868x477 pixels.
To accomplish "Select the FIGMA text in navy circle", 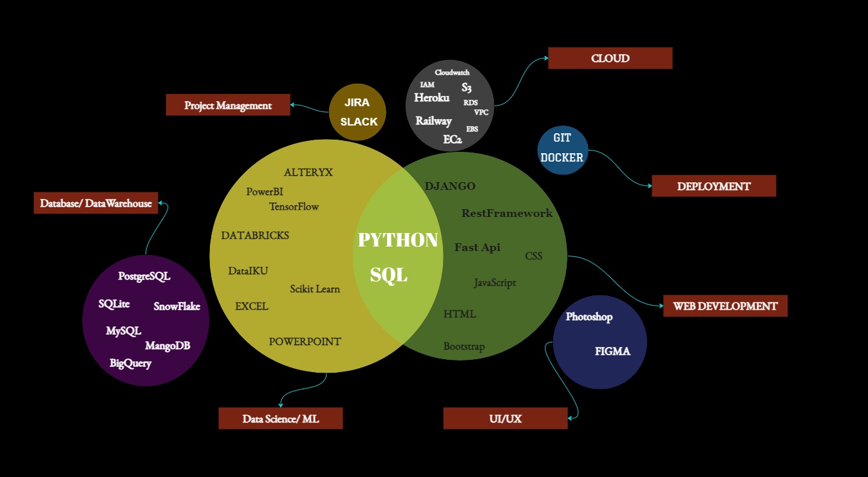I will (x=612, y=351).
